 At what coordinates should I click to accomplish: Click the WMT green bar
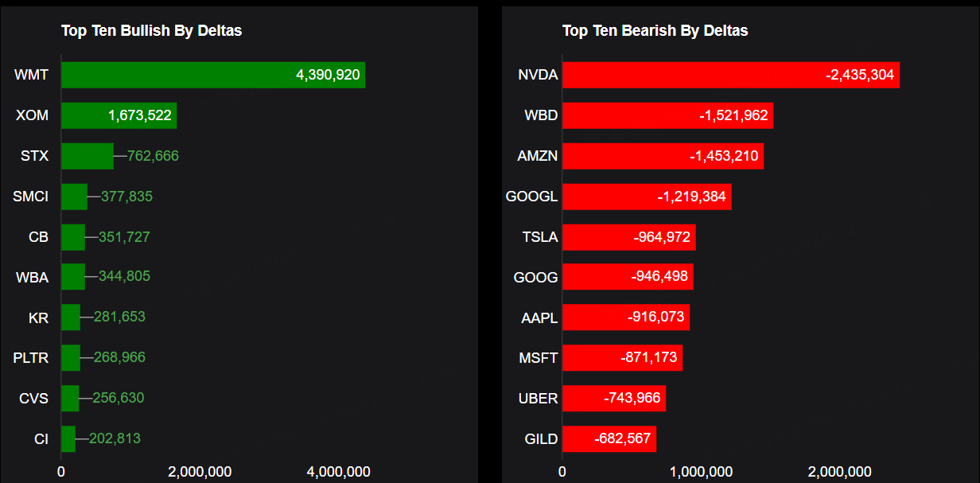coord(213,75)
